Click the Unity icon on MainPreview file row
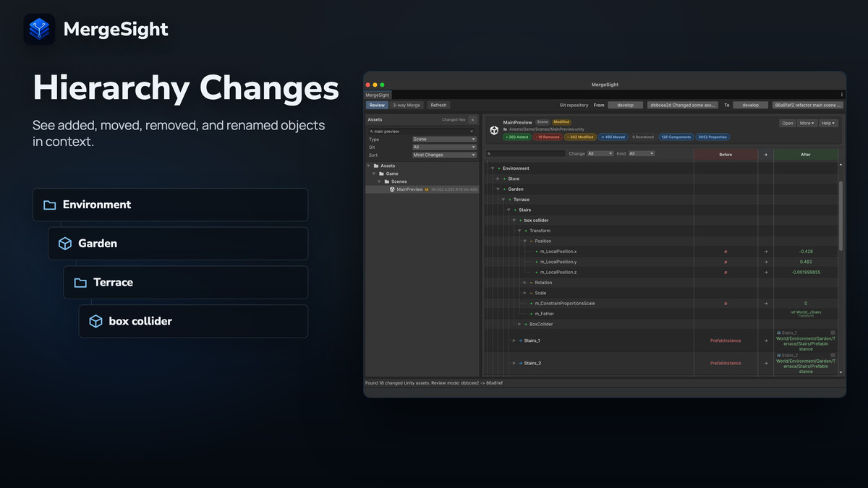 392,189
